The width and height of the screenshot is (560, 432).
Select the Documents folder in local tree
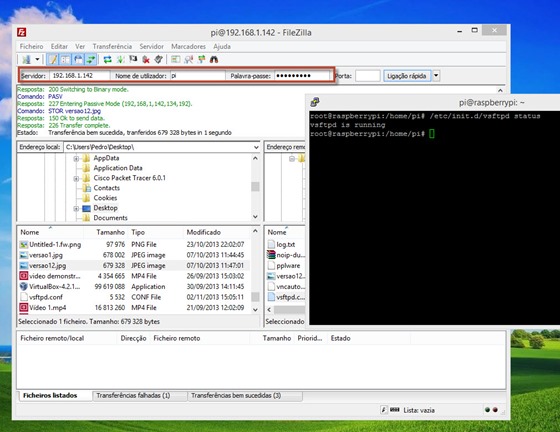click(110, 218)
